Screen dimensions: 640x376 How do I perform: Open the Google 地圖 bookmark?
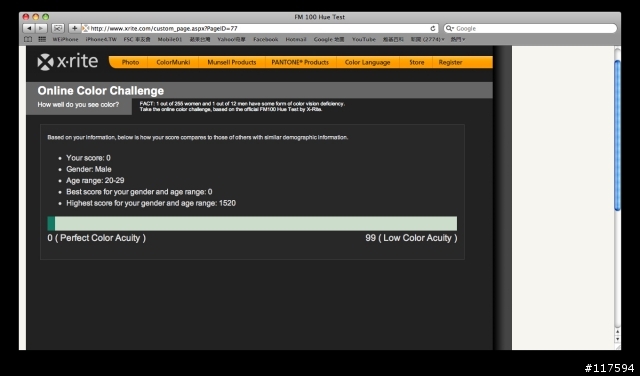[329, 40]
